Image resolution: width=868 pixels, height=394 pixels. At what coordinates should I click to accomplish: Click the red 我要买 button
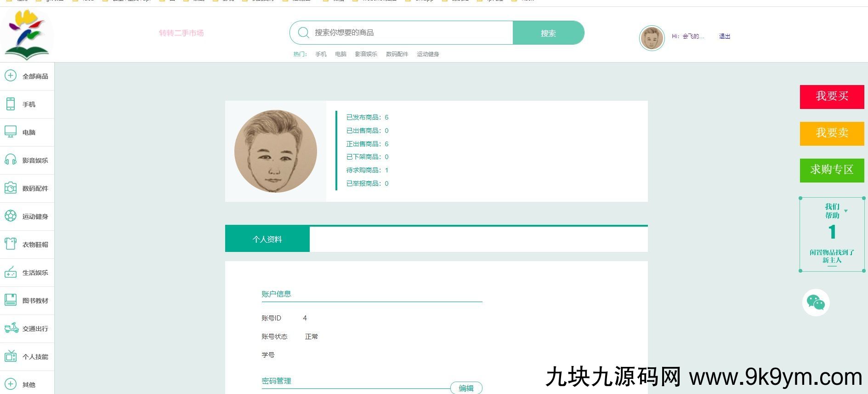click(832, 97)
